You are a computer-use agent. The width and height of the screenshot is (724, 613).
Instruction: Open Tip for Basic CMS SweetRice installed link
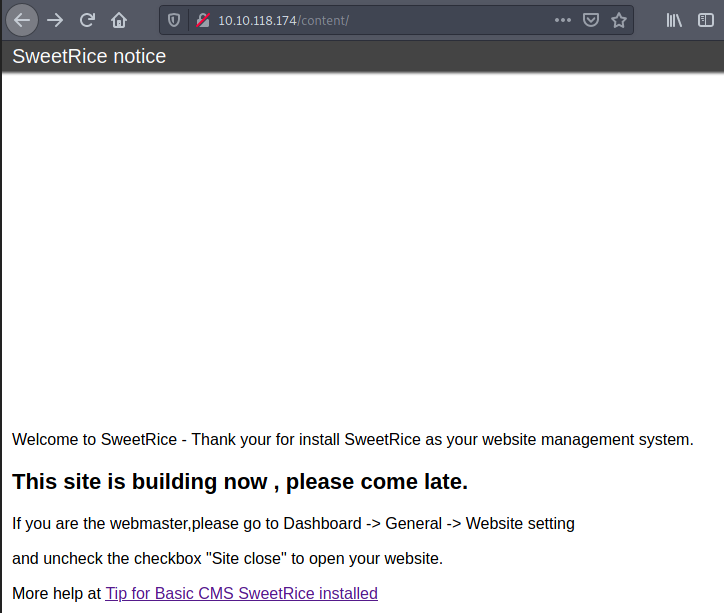coord(241,593)
